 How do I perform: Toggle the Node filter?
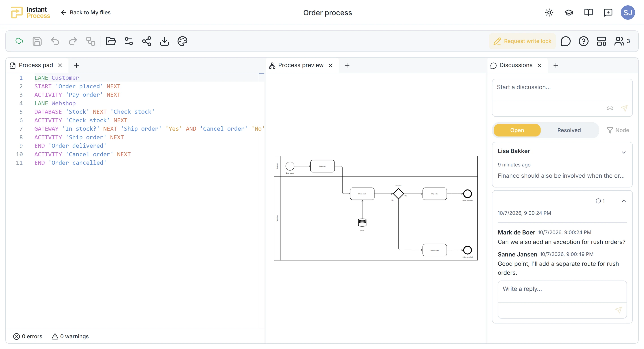(618, 130)
